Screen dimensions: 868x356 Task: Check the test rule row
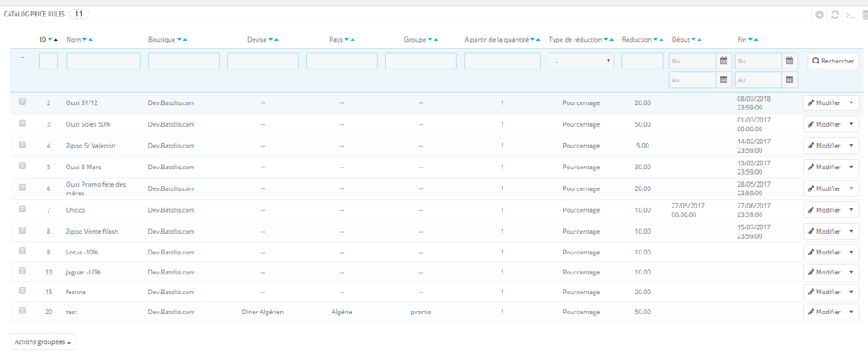(23, 311)
